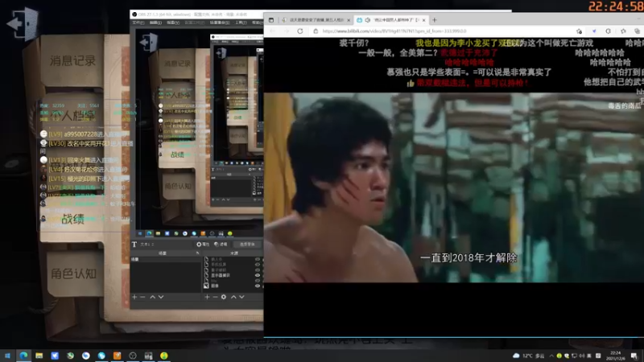
Task: View site information lock icon
Action: click(316, 31)
